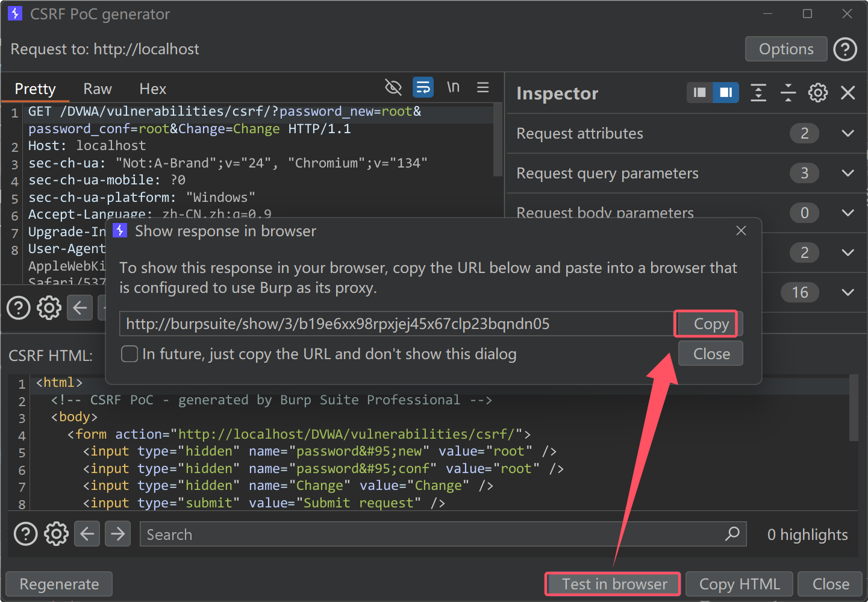The height and width of the screenshot is (602, 868).
Task: Toggle hide non-printable characters eye icon
Action: point(393,87)
